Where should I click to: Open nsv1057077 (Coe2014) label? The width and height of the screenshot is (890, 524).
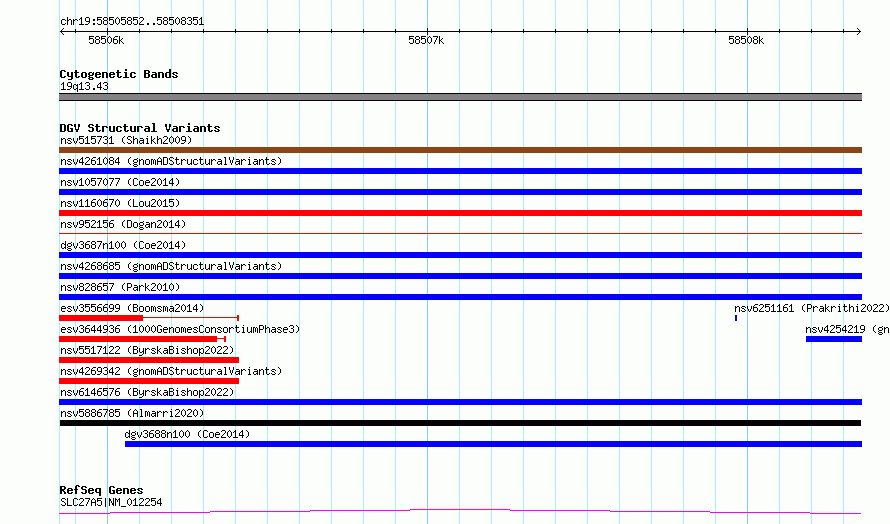(x=120, y=182)
